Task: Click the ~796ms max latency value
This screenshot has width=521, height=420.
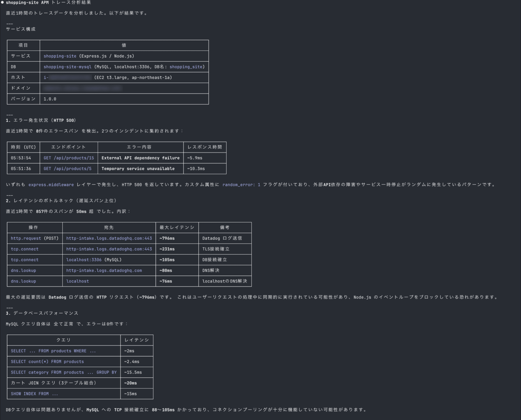Action: coord(167,238)
